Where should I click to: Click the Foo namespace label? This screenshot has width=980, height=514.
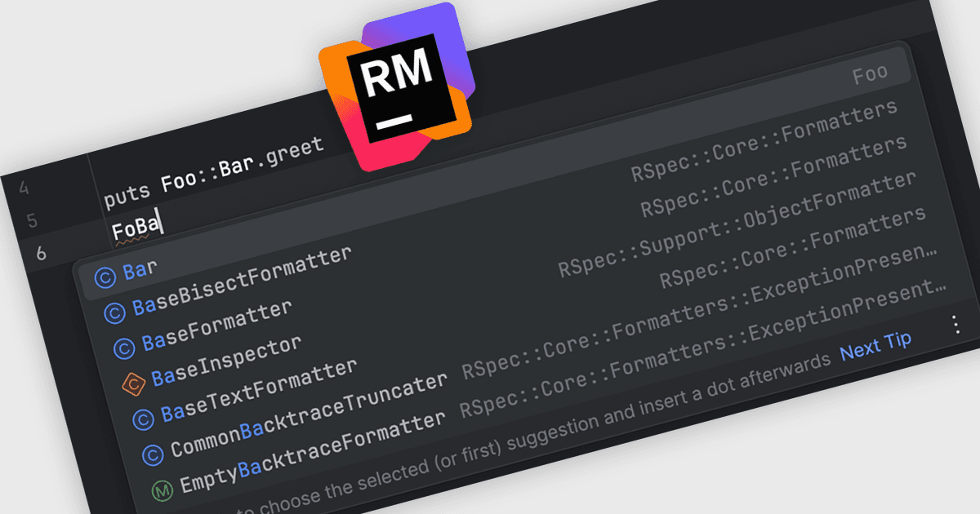869,76
